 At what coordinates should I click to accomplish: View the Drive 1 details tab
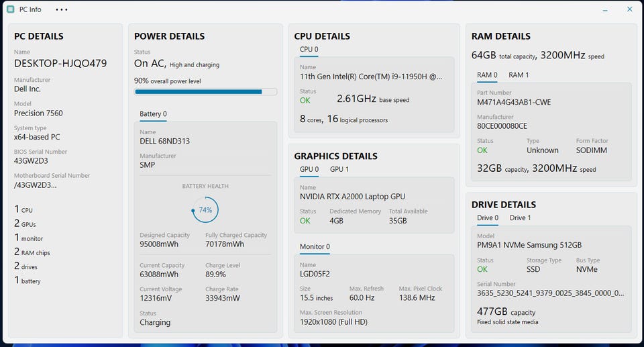(x=520, y=217)
